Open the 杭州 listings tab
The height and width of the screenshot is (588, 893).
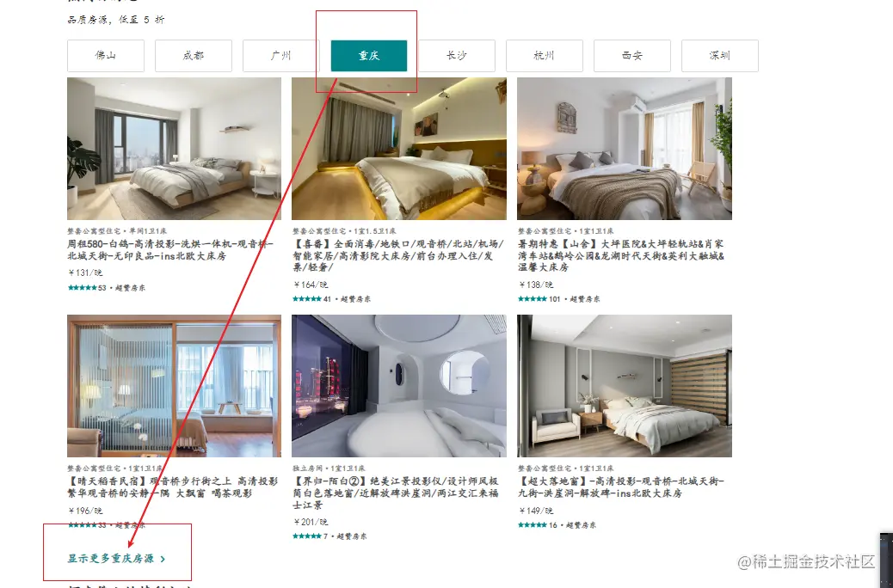(544, 56)
